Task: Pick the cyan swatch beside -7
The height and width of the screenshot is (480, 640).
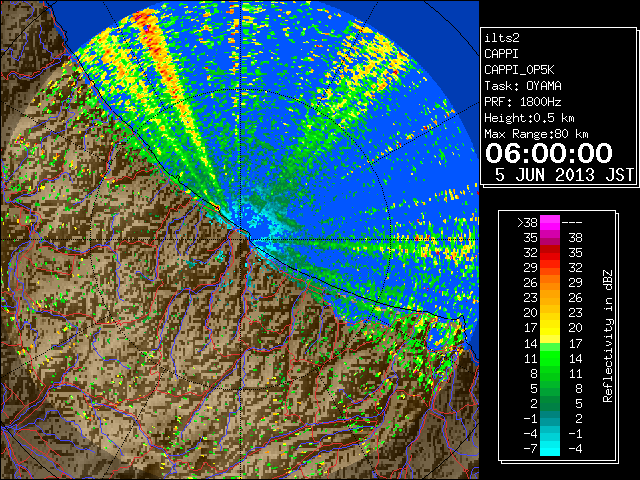Action: [x=550, y=449]
